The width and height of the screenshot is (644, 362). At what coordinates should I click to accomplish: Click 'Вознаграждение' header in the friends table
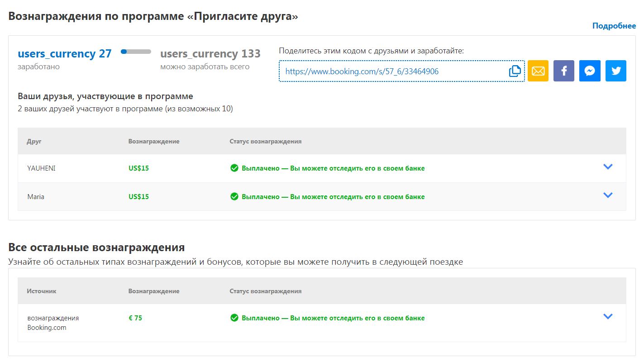[x=154, y=141]
